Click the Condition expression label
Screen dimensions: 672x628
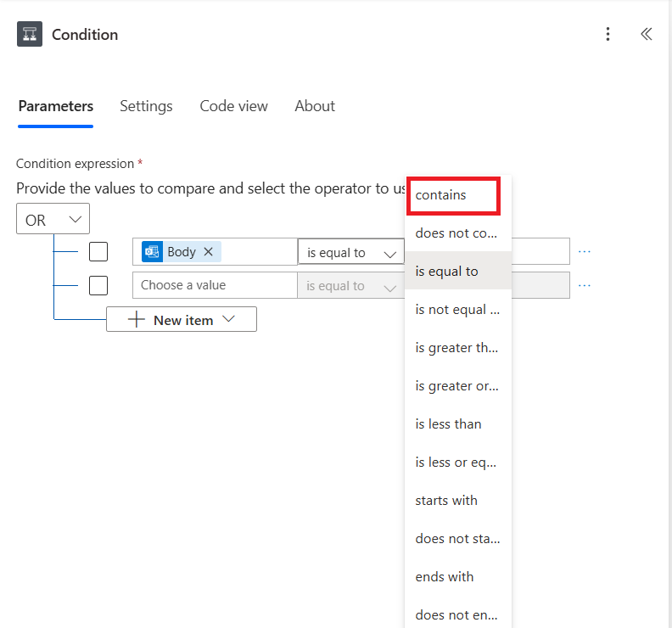coord(75,163)
